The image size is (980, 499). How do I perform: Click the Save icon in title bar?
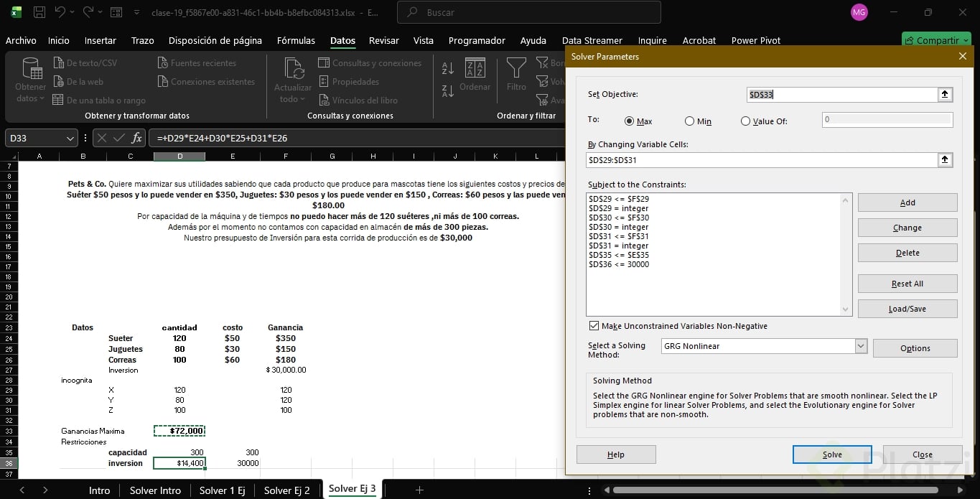coord(39,12)
